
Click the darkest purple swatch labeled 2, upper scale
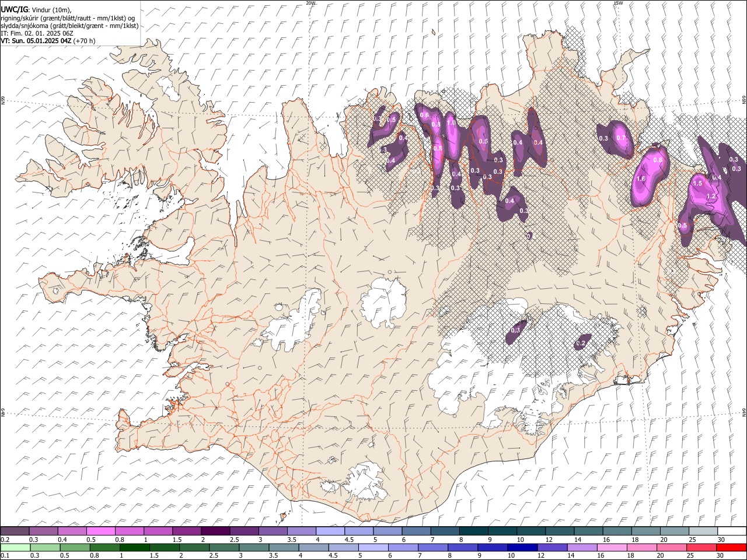coord(215,531)
